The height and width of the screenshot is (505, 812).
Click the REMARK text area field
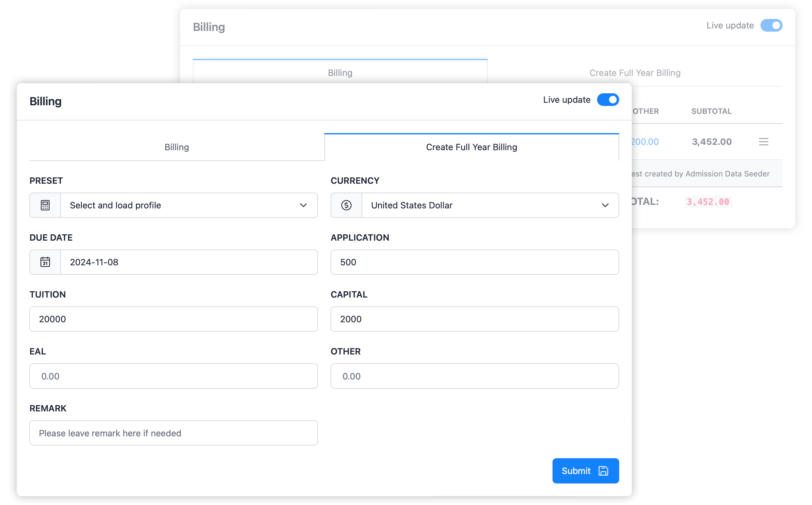pyautogui.click(x=174, y=433)
